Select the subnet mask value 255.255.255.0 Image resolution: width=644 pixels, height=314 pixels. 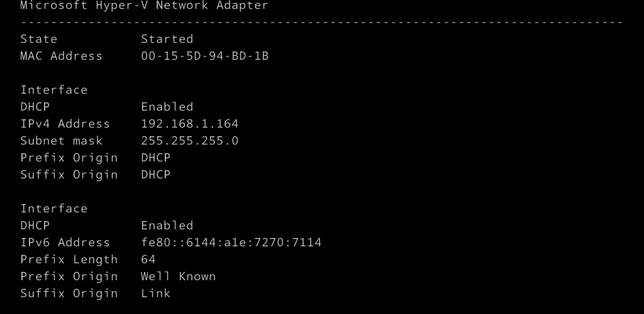pos(189,141)
